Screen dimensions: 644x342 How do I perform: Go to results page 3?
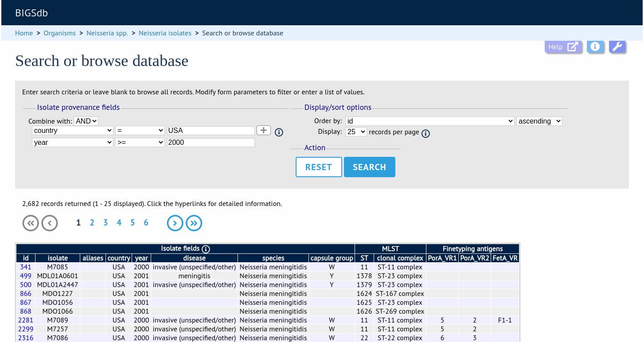click(x=105, y=223)
